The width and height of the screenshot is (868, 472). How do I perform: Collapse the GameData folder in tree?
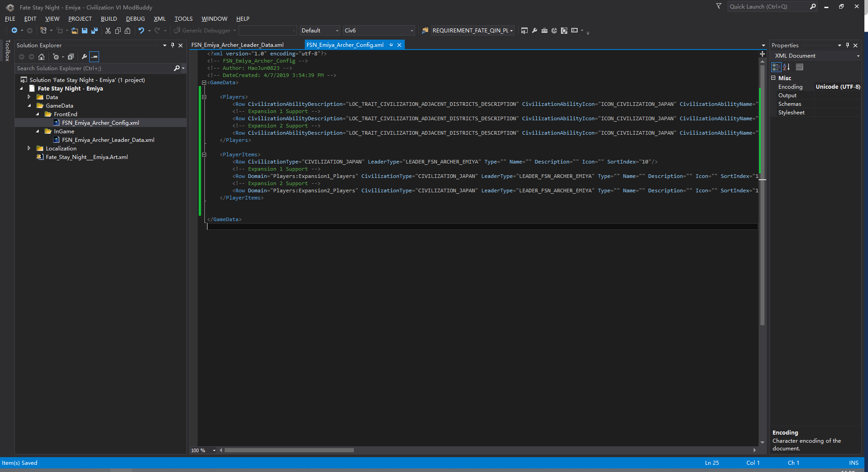pos(29,106)
